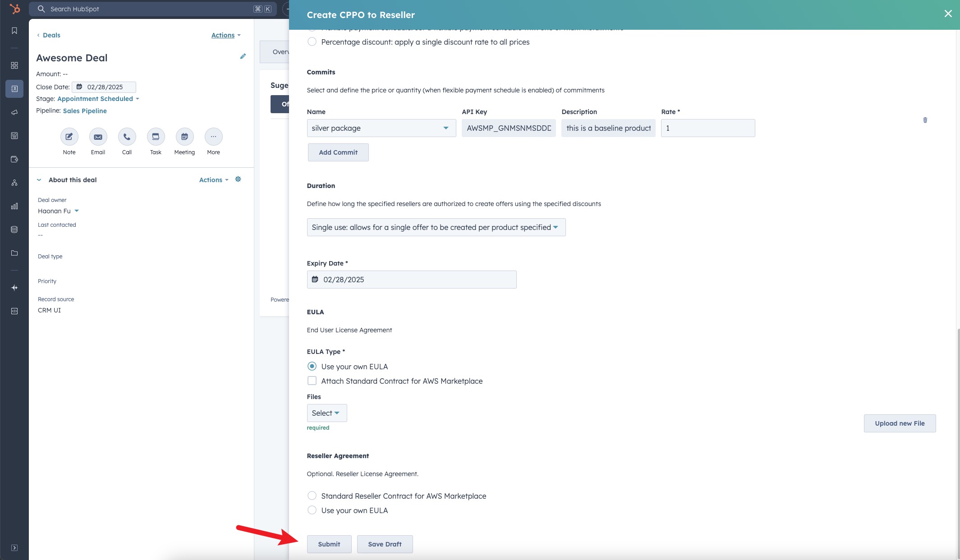
Task: Click the Submit button
Action: click(x=329, y=544)
